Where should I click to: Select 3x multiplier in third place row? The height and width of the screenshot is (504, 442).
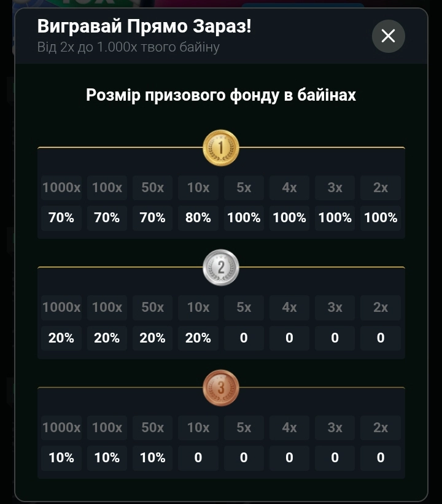(335, 427)
